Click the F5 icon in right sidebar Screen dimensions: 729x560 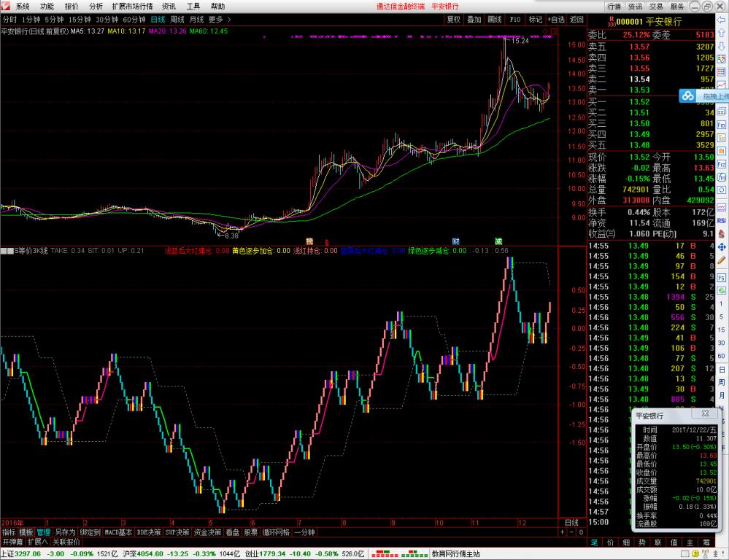pos(721,278)
